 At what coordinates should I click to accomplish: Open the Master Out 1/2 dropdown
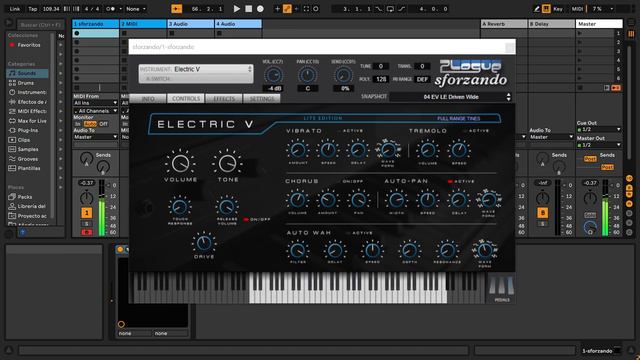tap(599, 145)
